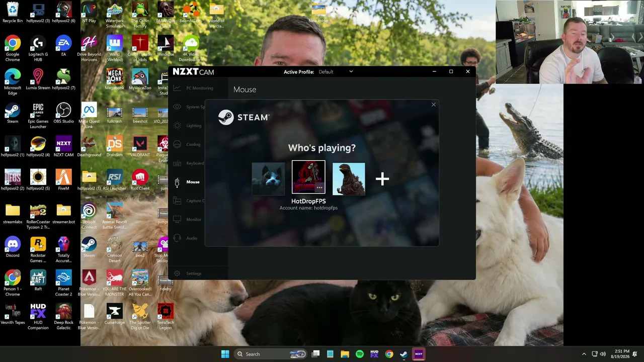Image resolution: width=644 pixels, height=362 pixels.
Task: Select the CurseForge desktop icon
Action: (x=115, y=314)
